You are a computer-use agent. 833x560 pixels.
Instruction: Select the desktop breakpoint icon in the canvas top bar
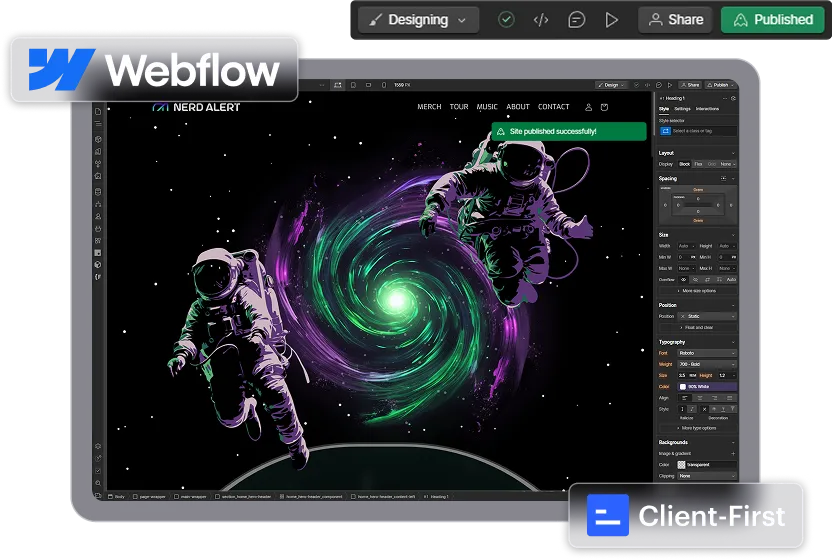point(337,85)
